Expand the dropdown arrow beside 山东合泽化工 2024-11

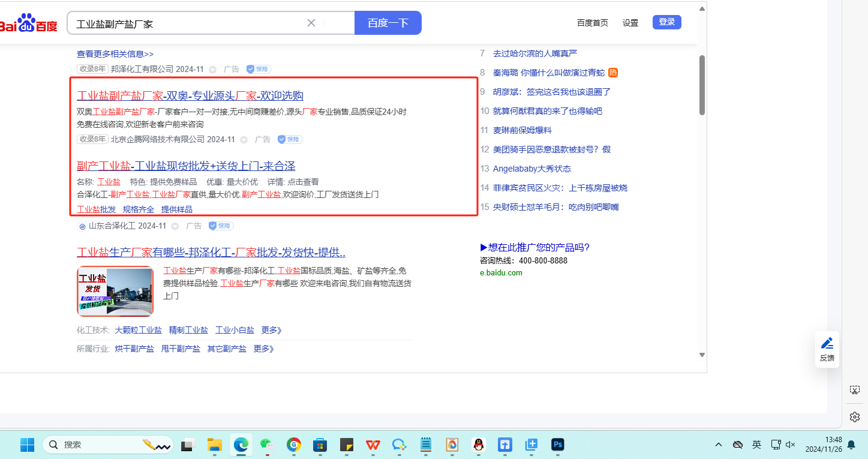175,226
